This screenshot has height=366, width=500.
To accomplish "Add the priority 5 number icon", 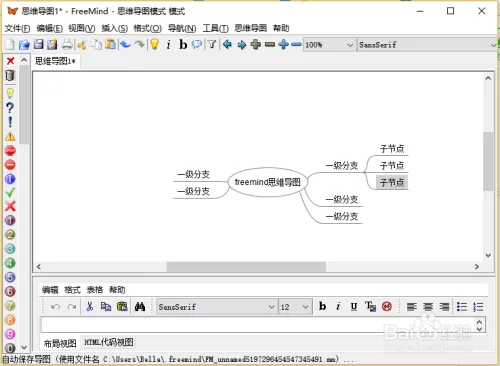I will coord(10,277).
